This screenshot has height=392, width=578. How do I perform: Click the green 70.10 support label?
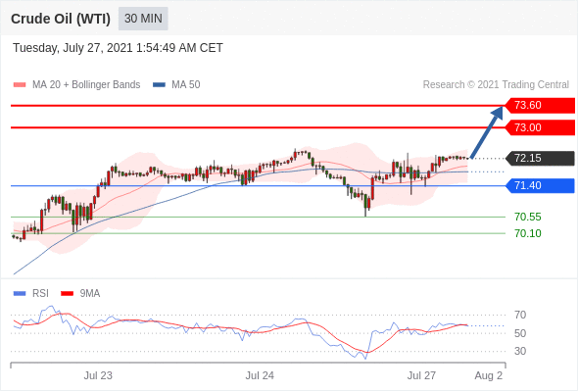[x=527, y=233]
